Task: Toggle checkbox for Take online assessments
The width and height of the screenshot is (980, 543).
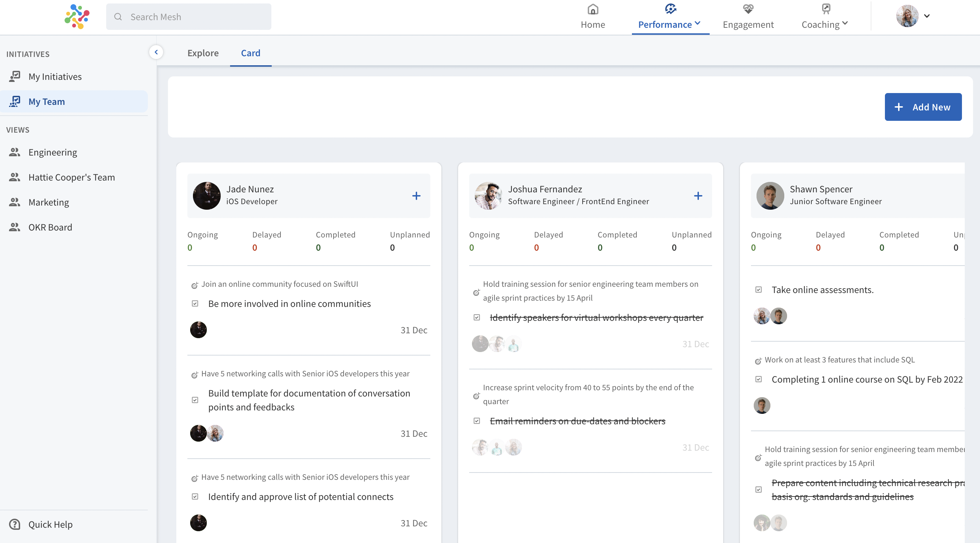Action: click(759, 290)
